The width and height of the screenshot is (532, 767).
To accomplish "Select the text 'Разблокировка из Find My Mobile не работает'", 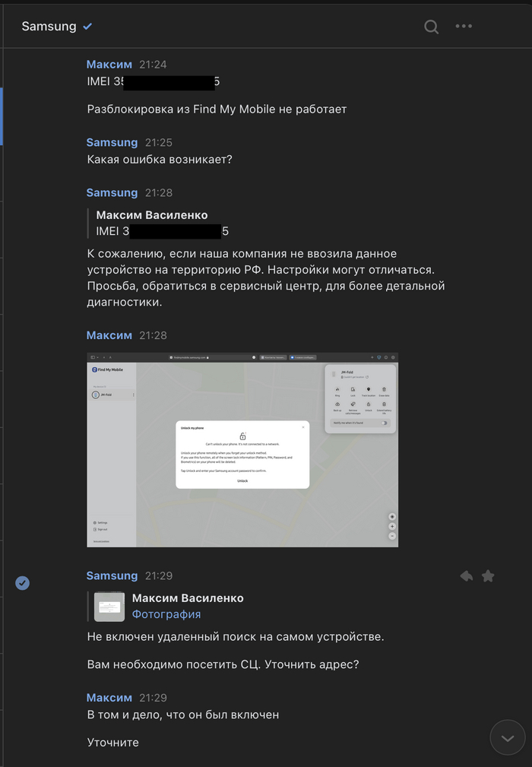I will point(217,109).
